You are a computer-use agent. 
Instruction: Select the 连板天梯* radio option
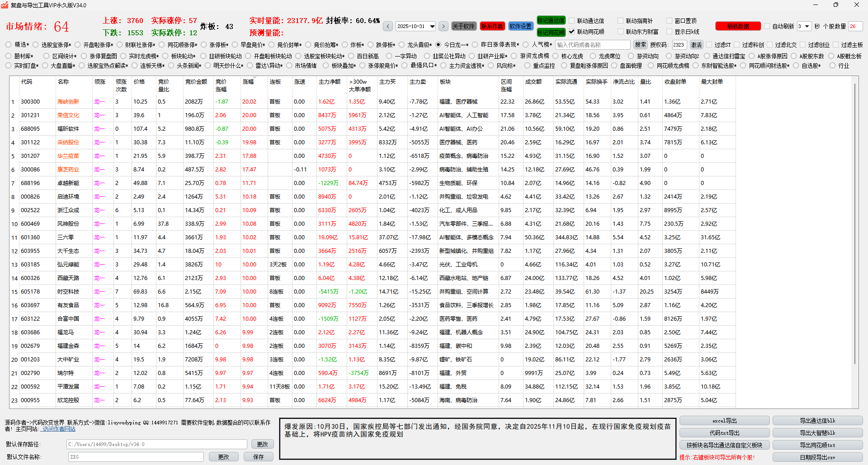(134, 66)
